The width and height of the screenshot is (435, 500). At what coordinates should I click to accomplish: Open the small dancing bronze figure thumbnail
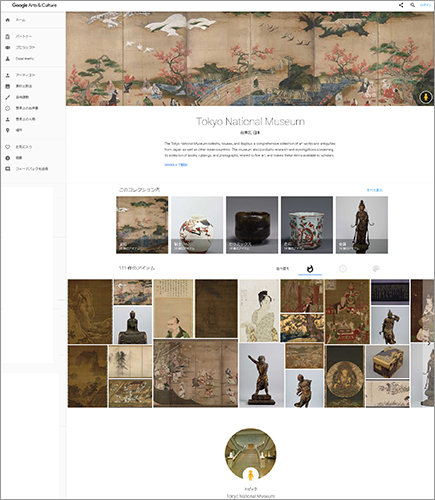pyautogui.click(x=304, y=389)
